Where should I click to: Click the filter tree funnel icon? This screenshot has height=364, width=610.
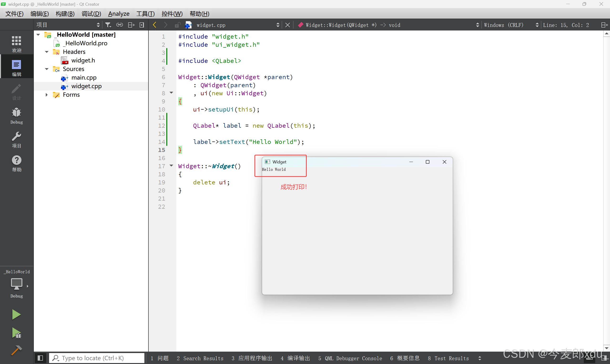(x=108, y=25)
